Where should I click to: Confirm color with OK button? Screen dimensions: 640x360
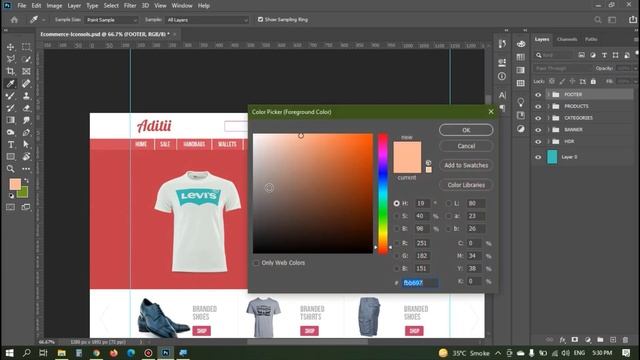pos(466,130)
